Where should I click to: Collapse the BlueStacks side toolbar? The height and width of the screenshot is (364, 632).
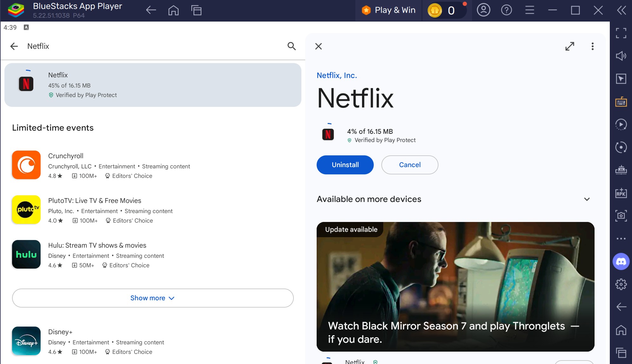point(621,10)
